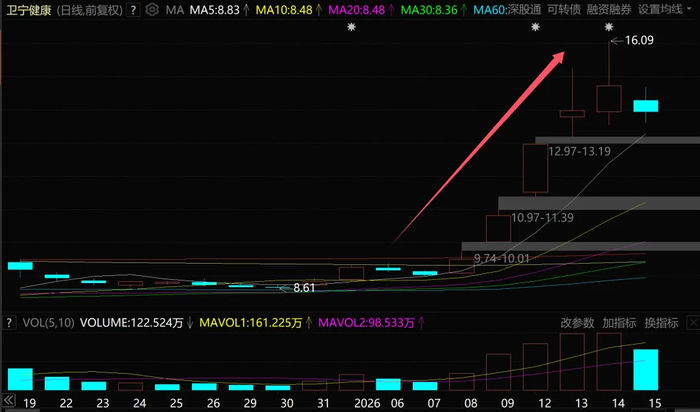Click the MA30:8.36 value in green
The width and height of the screenshot is (700, 412).
coord(429,9)
